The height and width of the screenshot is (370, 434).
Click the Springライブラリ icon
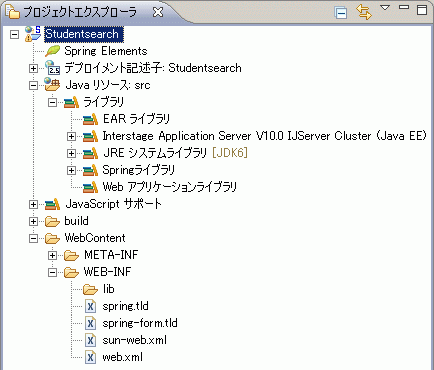pyautogui.click(x=90, y=170)
